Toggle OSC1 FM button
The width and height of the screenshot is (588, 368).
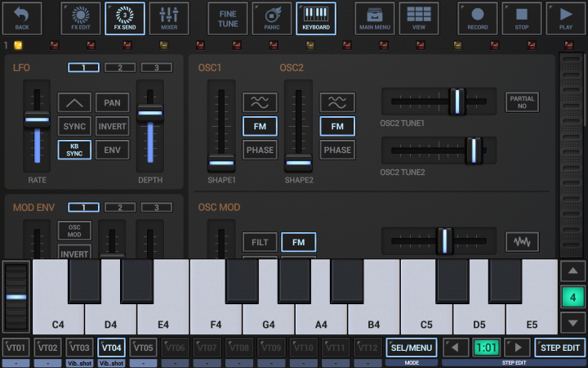click(x=260, y=126)
